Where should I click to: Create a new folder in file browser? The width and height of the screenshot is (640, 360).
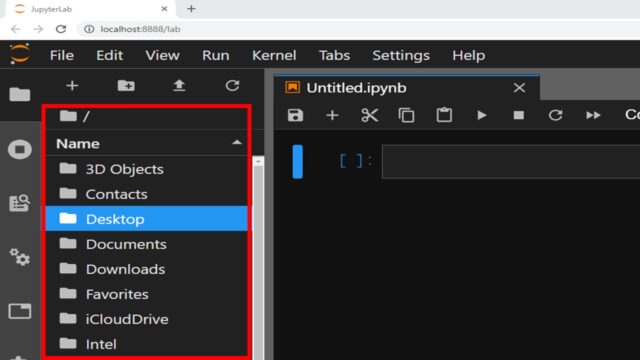click(126, 86)
